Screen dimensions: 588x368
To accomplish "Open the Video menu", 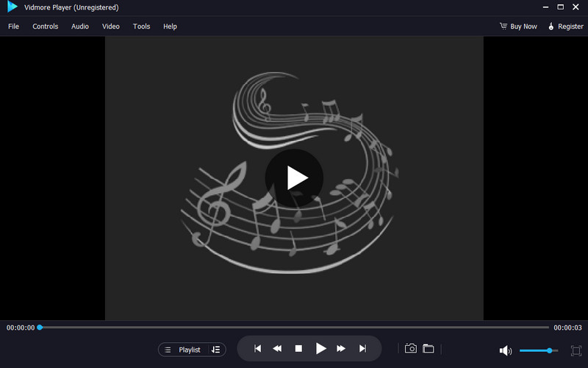I will (x=111, y=26).
